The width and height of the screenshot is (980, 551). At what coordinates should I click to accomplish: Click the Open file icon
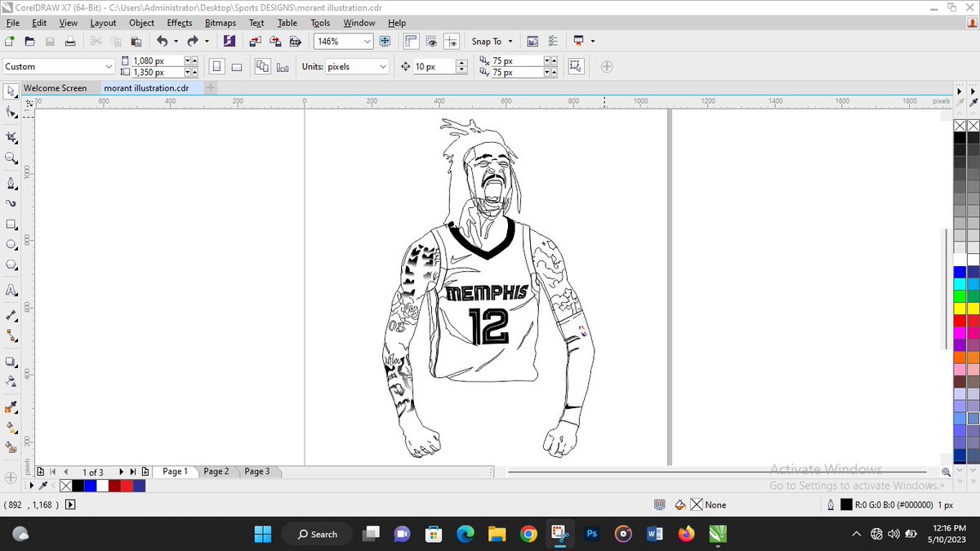[x=29, y=41]
